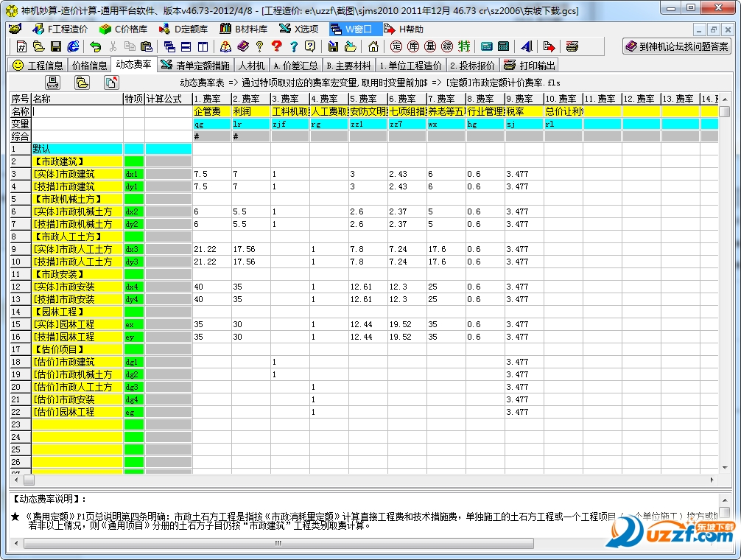Screen dimensions: 741x560
Task: Paste with the clipboard toolbar icon
Action: coord(147,46)
